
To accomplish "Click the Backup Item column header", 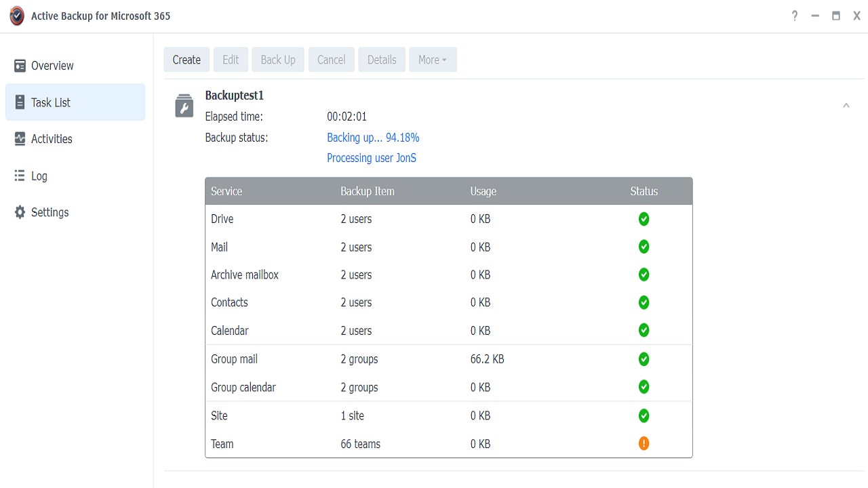I will 368,191.
